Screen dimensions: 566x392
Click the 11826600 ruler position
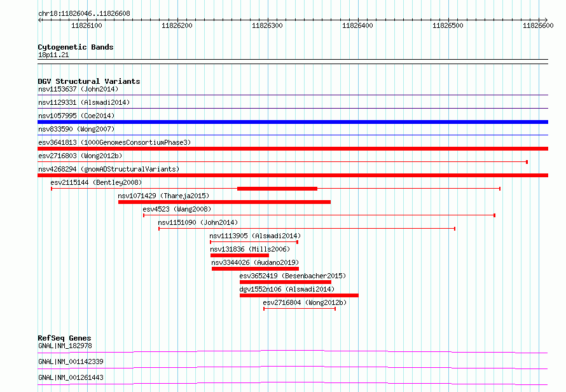[x=538, y=25]
